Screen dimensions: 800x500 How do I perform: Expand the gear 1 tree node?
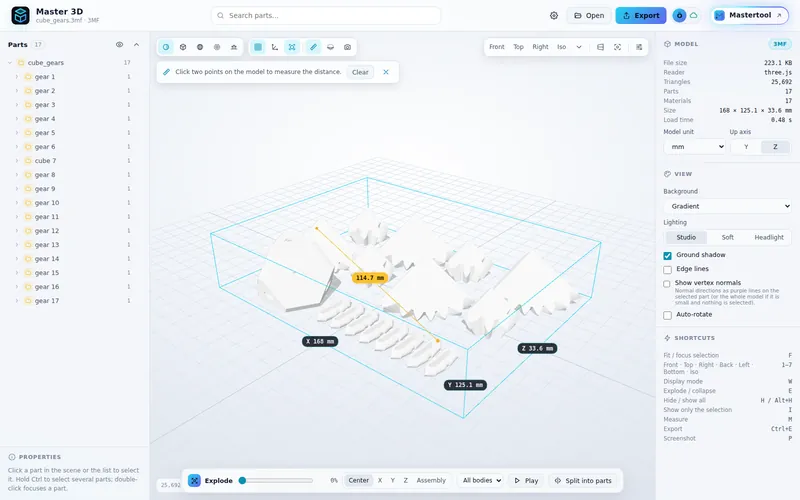pyautogui.click(x=17, y=77)
